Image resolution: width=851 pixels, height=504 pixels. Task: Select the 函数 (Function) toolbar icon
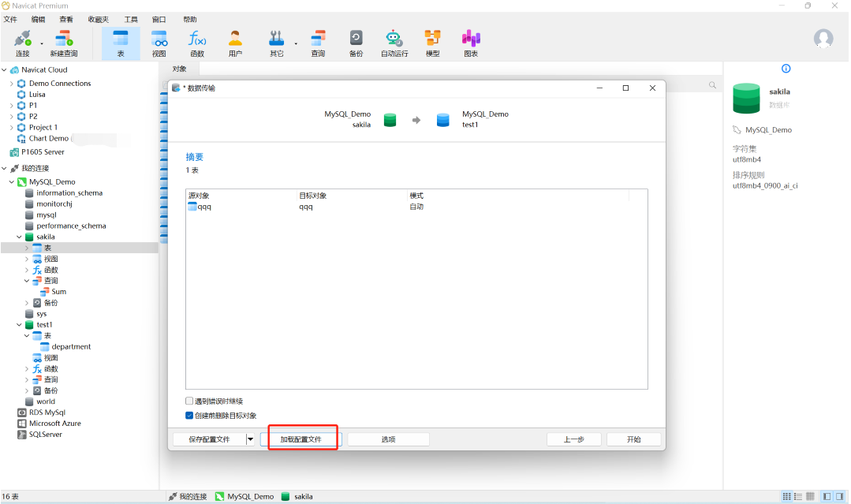(197, 43)
